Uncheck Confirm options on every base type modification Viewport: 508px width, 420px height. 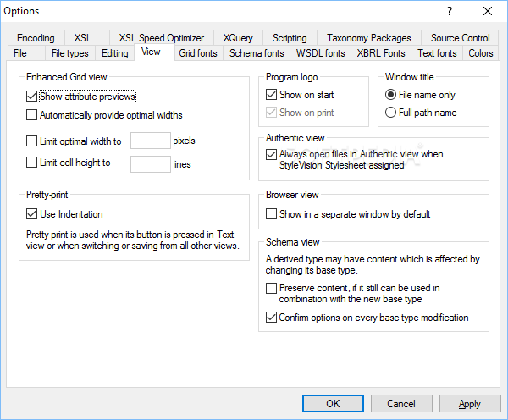tap(271, 318)
